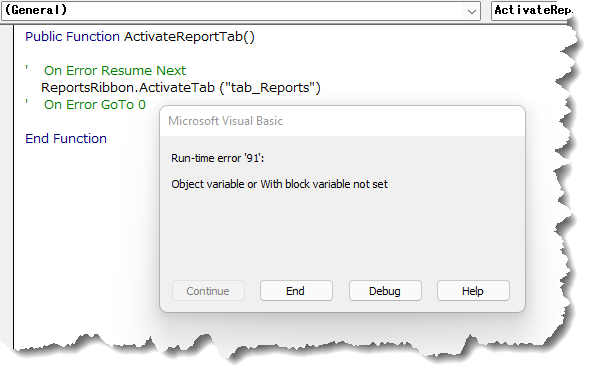Click the Debug button
This screenshot has height=379, width=602.
pos(385,291)
